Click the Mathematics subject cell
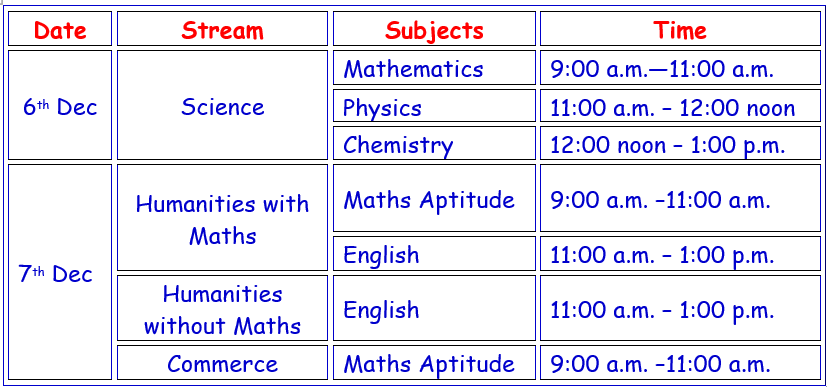This screenshot has width=827, height=387. (434, 67)
